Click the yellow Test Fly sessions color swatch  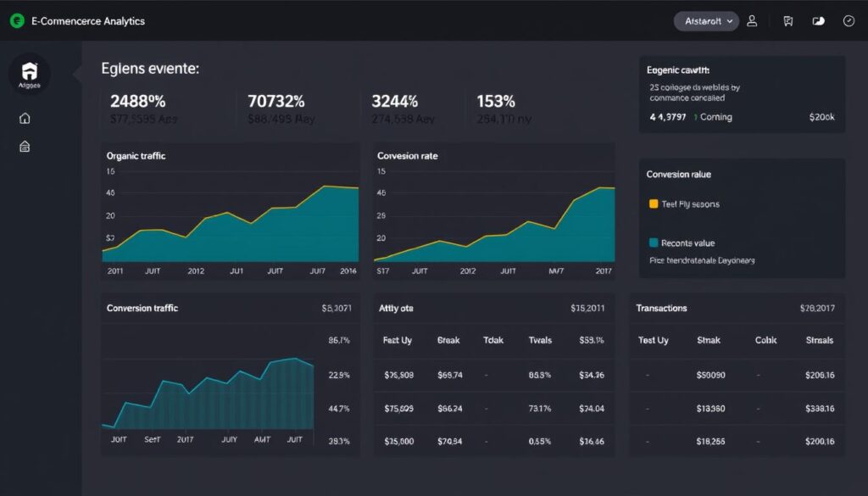(653, 203)
